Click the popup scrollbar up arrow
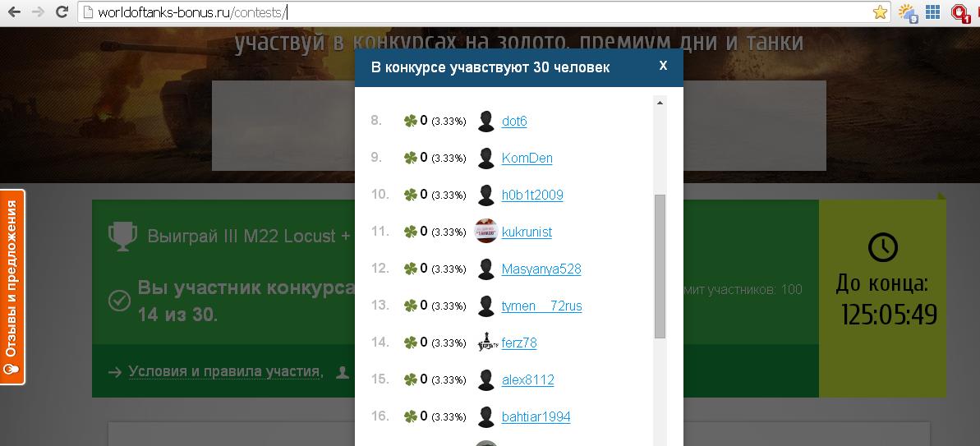This screenshot has height=446, width=980. point(660,102)
